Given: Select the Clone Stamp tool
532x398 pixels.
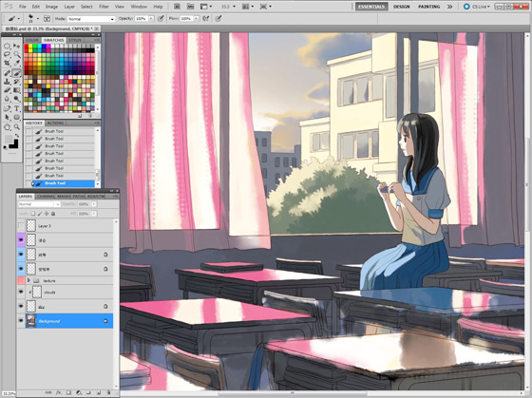Looking at the screenshot, I should [7, 82].
